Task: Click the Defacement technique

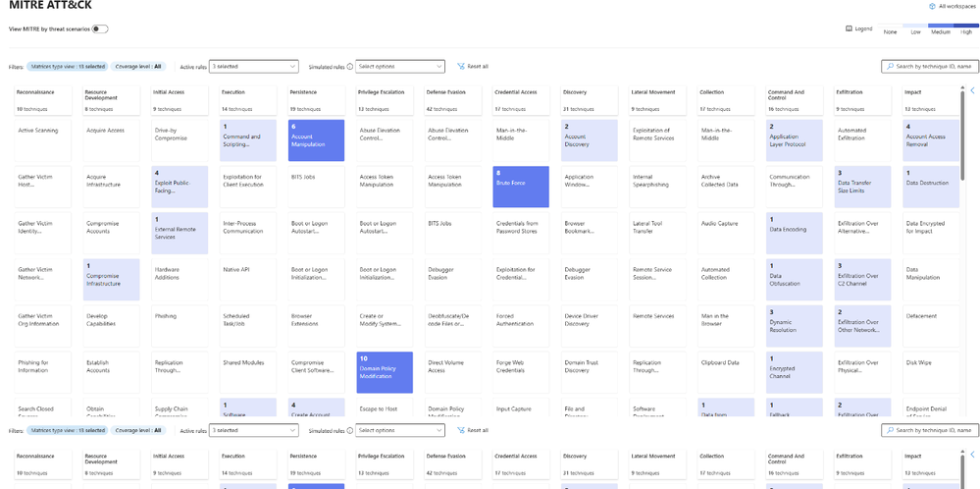Action: 931,326
